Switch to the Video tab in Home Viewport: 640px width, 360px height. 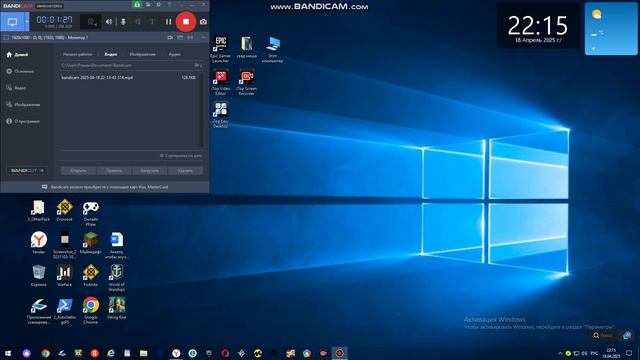111,54
